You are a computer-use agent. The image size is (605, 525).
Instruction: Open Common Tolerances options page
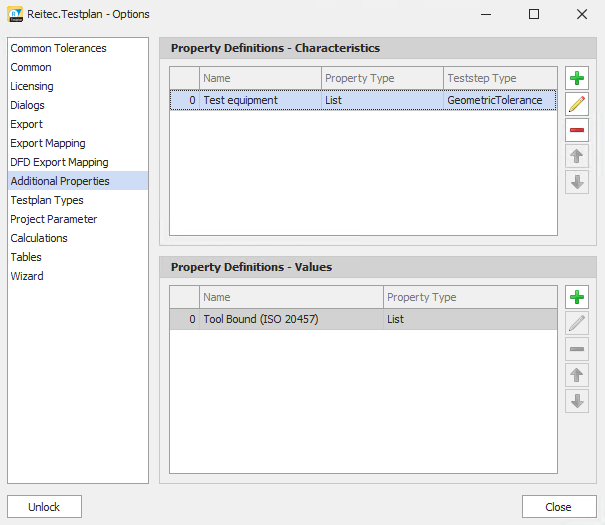tap(58, 48)
